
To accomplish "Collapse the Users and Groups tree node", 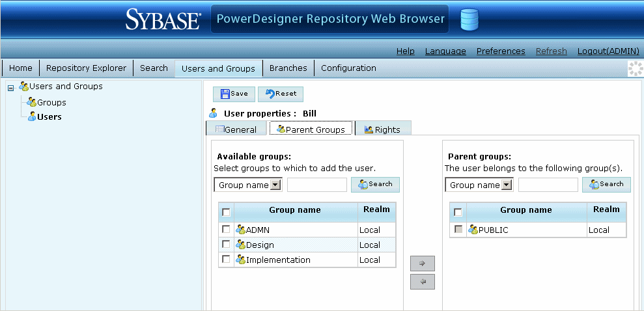I will pyautogui.click(x=10, y=87).
